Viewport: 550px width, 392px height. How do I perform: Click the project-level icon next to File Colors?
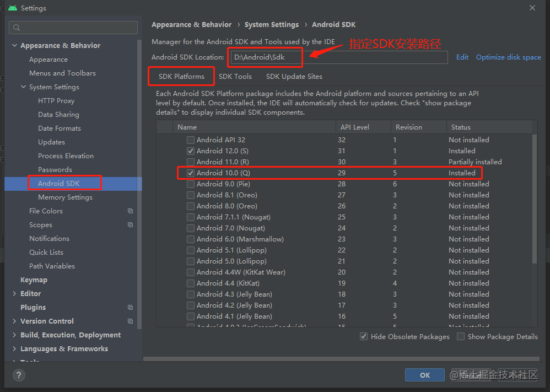coord(131,211)
